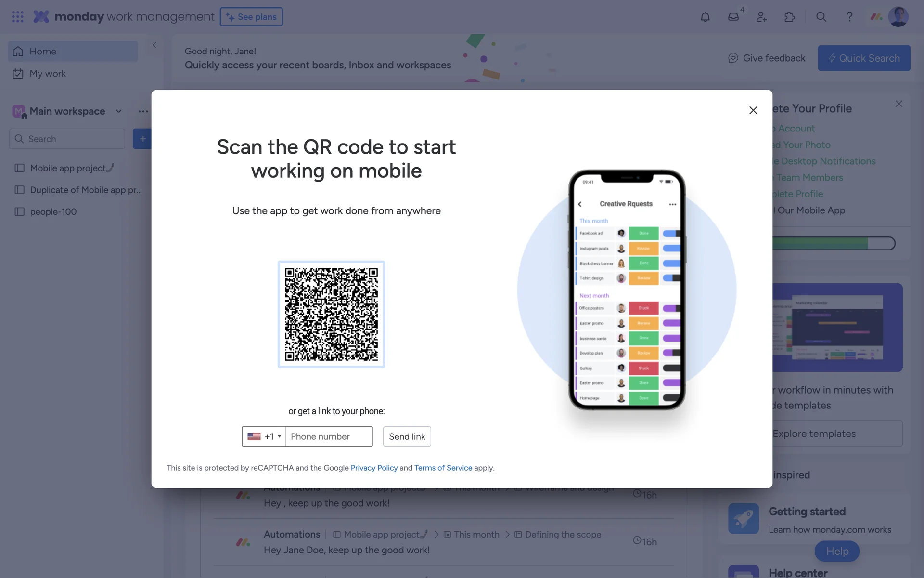Click the Send link button

click(x=407, y=436)
